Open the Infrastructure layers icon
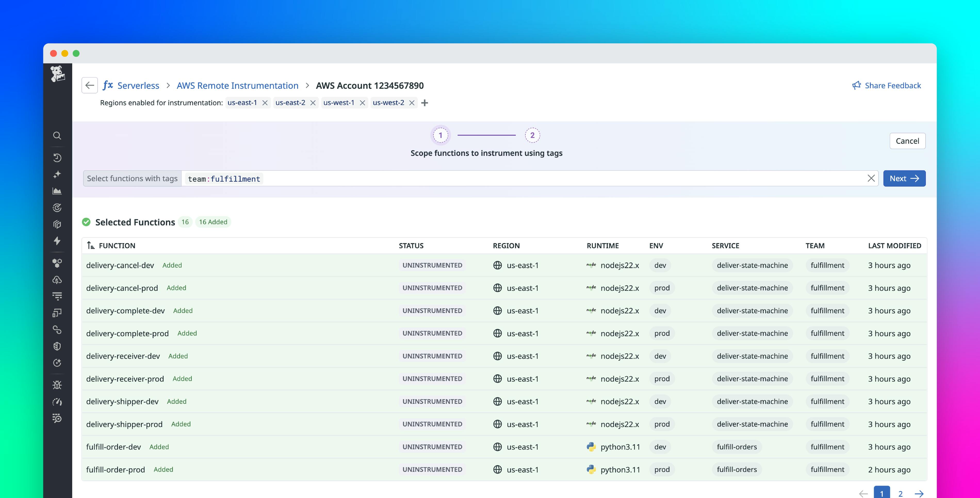This screenshot has width=980, height=498. click(57, 224)
